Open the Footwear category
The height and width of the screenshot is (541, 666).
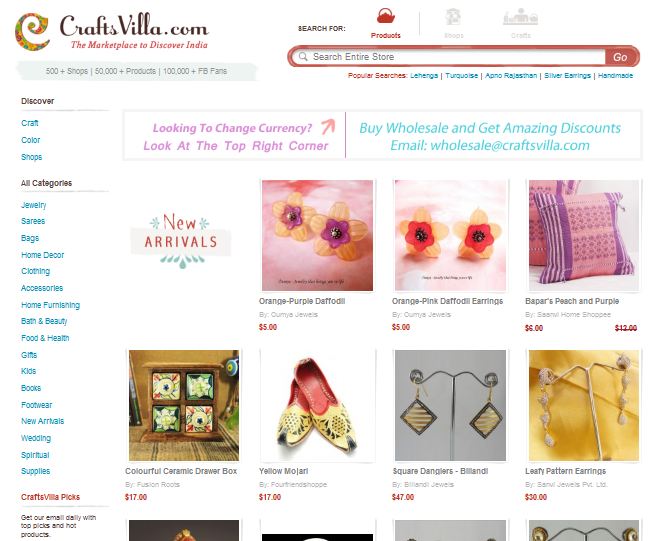(x=37, y=405)
